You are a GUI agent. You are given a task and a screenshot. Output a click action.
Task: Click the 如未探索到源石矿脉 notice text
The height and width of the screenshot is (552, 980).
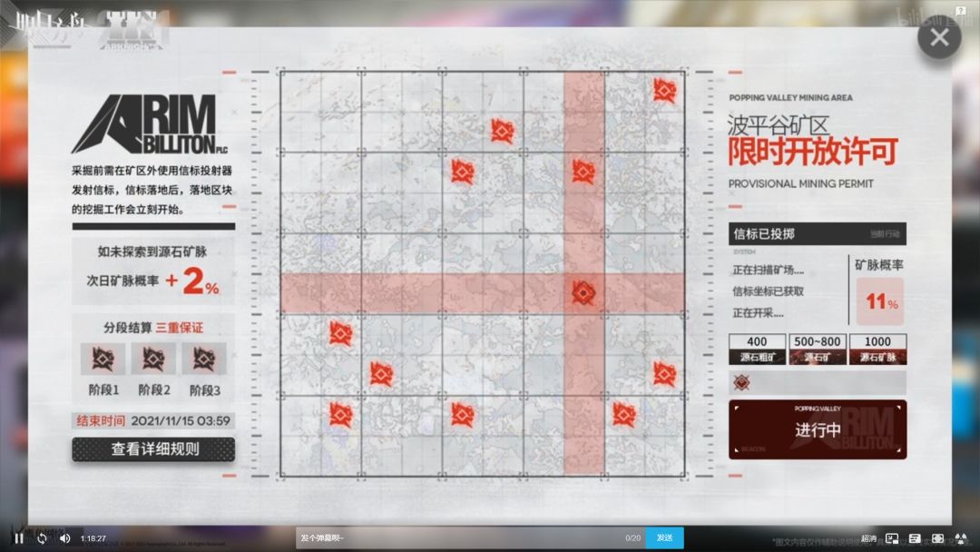click(152, 251)
